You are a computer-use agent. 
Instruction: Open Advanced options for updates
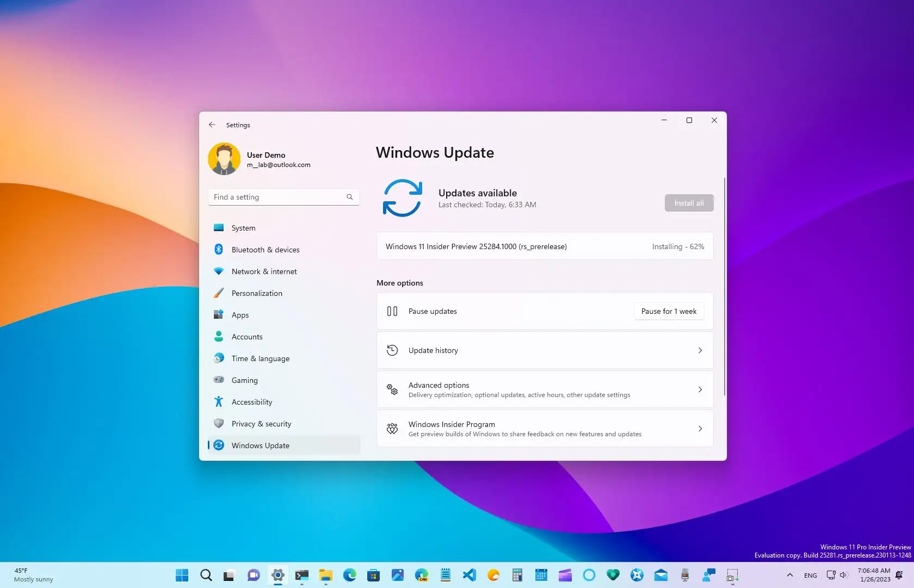tap(545, 389)
